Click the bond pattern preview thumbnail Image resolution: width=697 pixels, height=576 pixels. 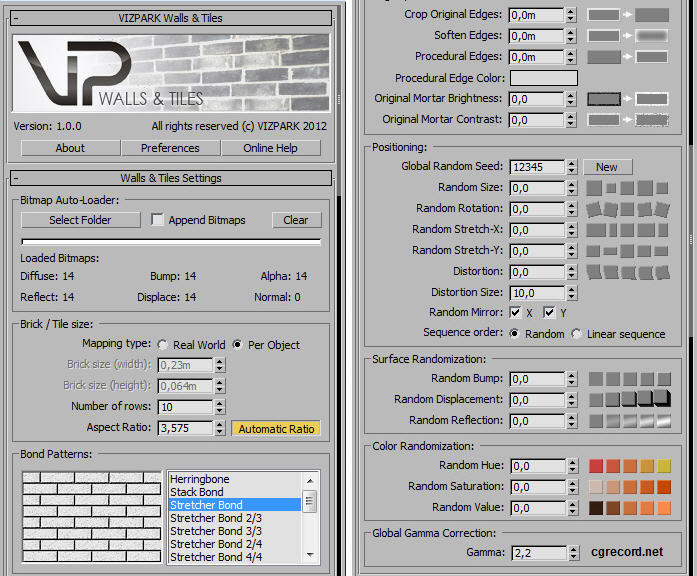tap(92, 517)
